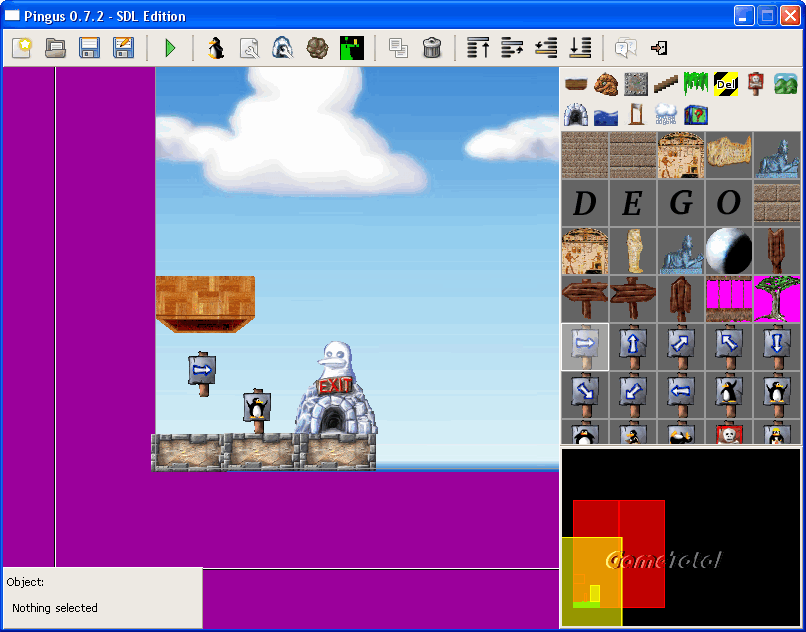Click Save As, the floppy disk with pencil icon
This screenshot has width=806, height=632.
pyautogui.click(x=123, y=48)
